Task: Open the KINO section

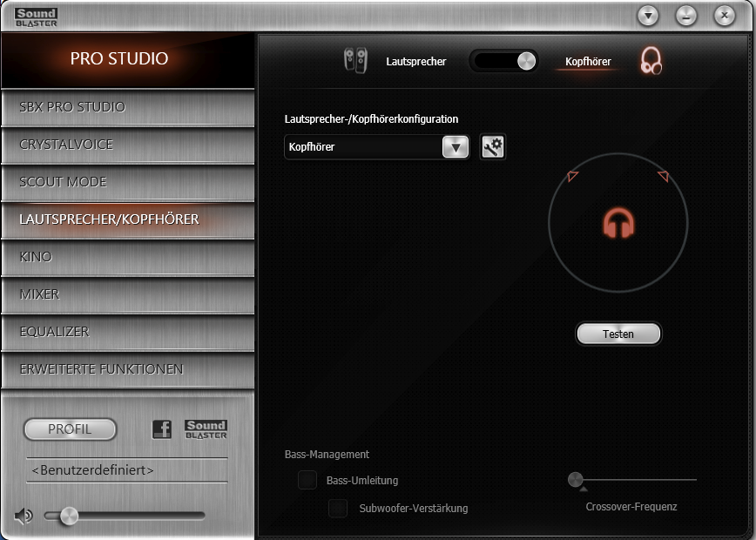Action: pos(128,257)
